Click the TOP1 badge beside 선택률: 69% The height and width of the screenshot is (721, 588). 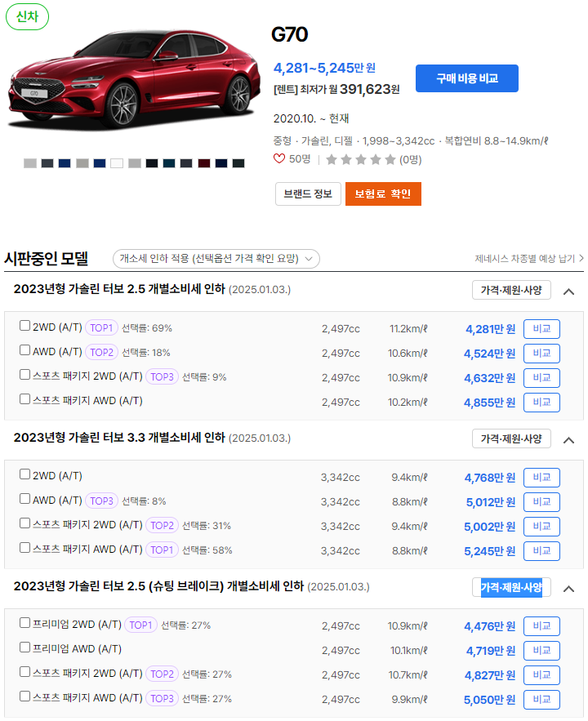pyautogui.click(x=101, y=328)
